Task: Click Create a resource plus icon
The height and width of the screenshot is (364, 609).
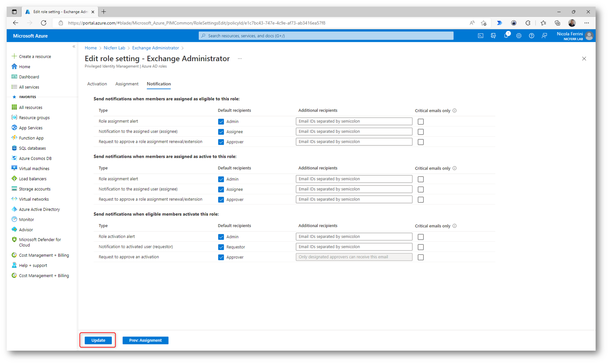Action: click(x=14, y=56)
